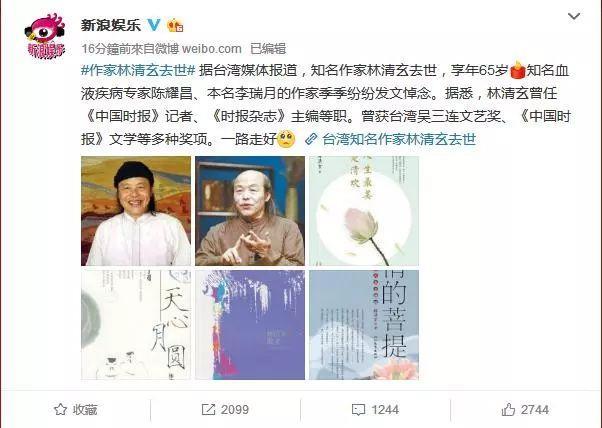Click the repost button showing 2099
Screen dimensions: 602x428
click(x=225, y=410)
